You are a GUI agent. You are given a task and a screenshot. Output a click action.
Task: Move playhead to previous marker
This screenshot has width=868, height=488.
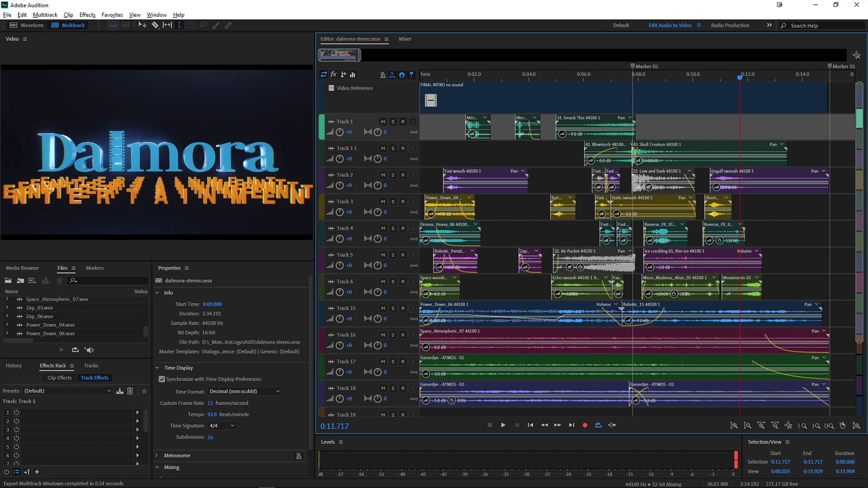530,425
